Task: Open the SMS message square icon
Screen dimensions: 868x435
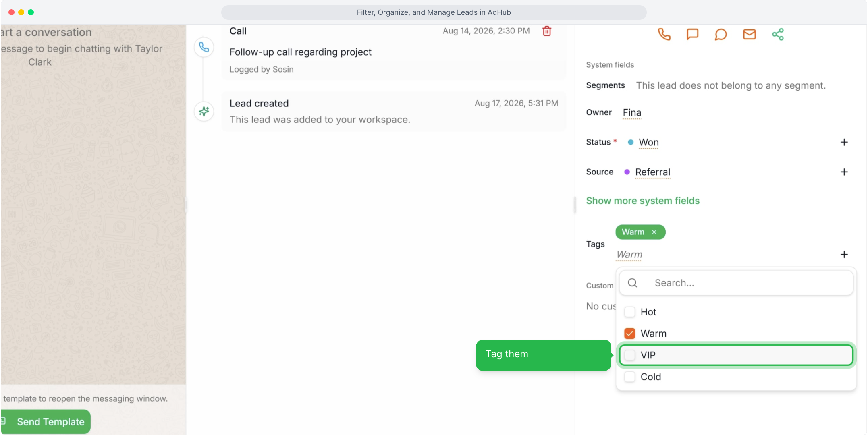Action: click(692, 34)
